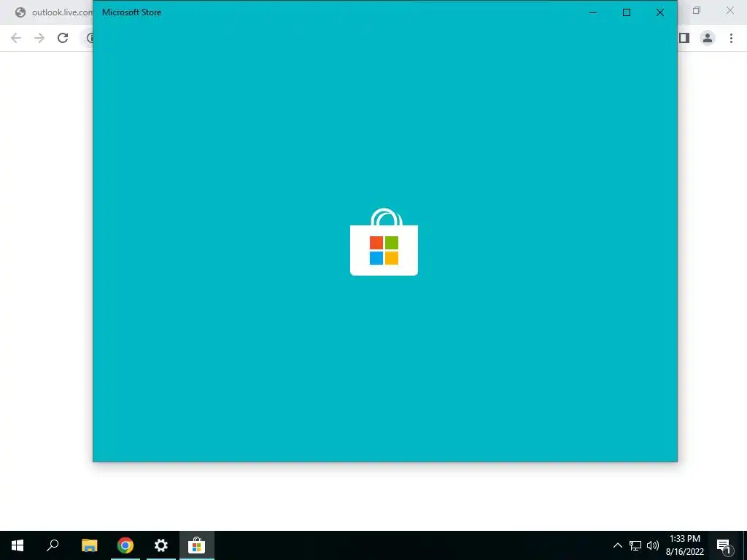747x560 pixels.
Task: Reload the outlook.live.com page in Chrome
Action: click(x=63, y=38)
